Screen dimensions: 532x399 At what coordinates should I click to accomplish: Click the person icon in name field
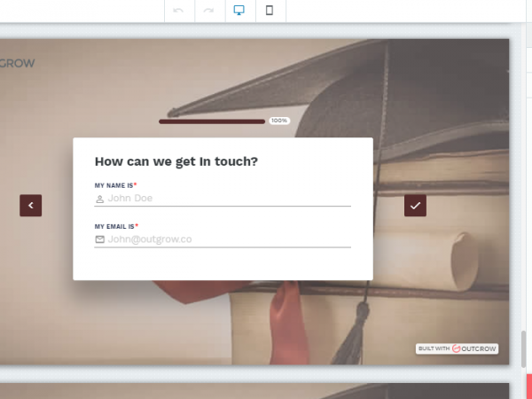coord(100,199)
